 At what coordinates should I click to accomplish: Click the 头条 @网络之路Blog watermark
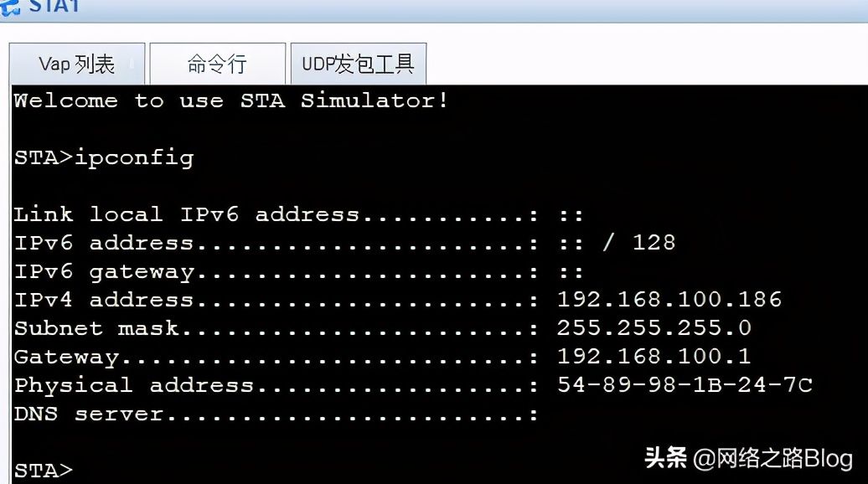[748, 458]
